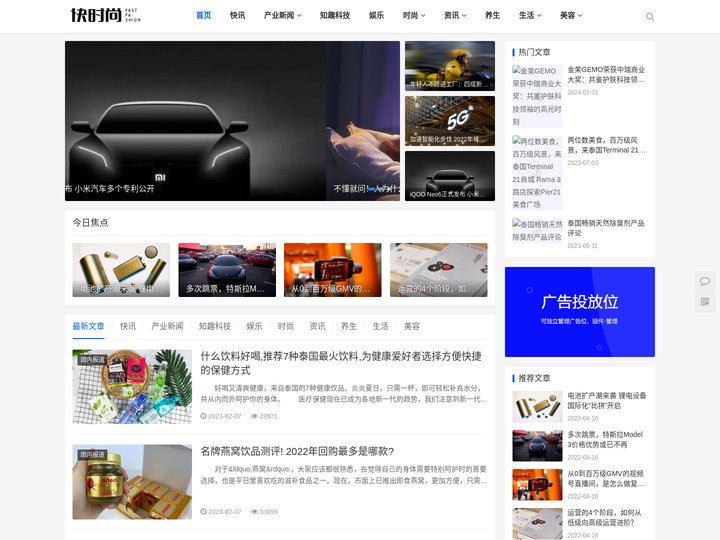Click the search magnifier icon
The image size is (720, 540).
click(650, 17)
